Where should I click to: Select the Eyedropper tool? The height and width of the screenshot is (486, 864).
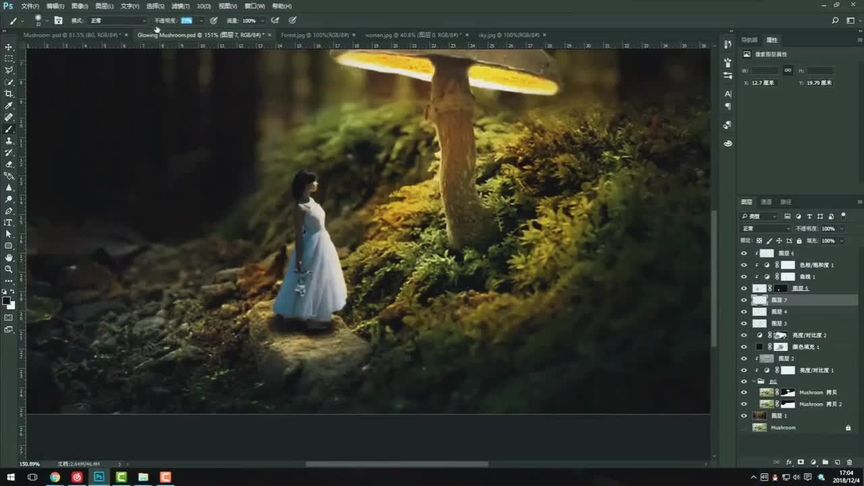coord(9,106)
